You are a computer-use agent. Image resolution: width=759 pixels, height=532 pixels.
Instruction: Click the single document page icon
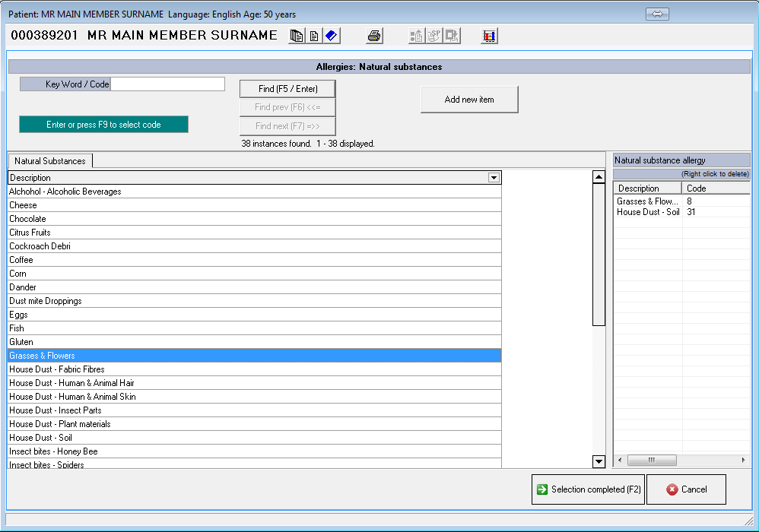(x=313, y=36)
